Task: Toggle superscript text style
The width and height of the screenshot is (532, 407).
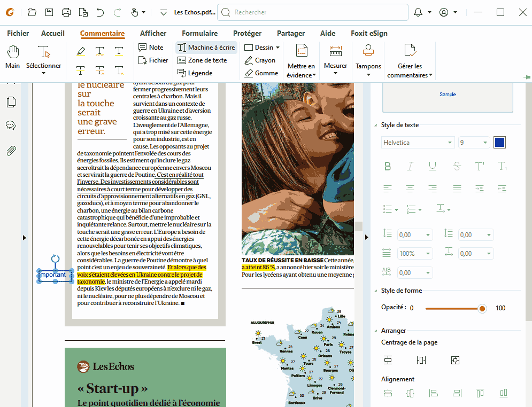Action: tap(480, 167)
